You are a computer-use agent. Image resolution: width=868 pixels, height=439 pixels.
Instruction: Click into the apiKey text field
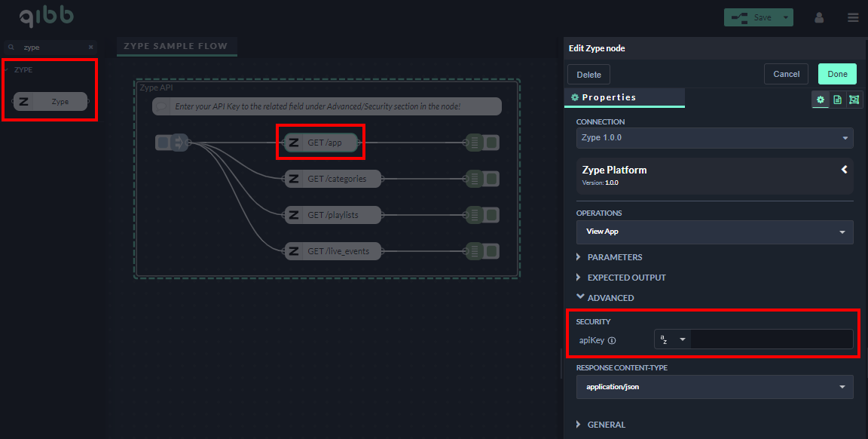click(771, 339)
